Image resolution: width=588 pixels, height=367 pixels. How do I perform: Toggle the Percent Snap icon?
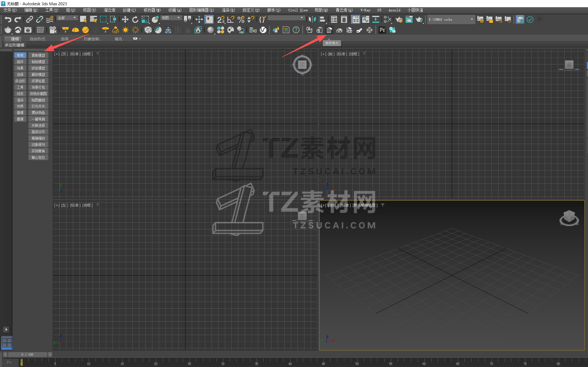coord(241,19)
